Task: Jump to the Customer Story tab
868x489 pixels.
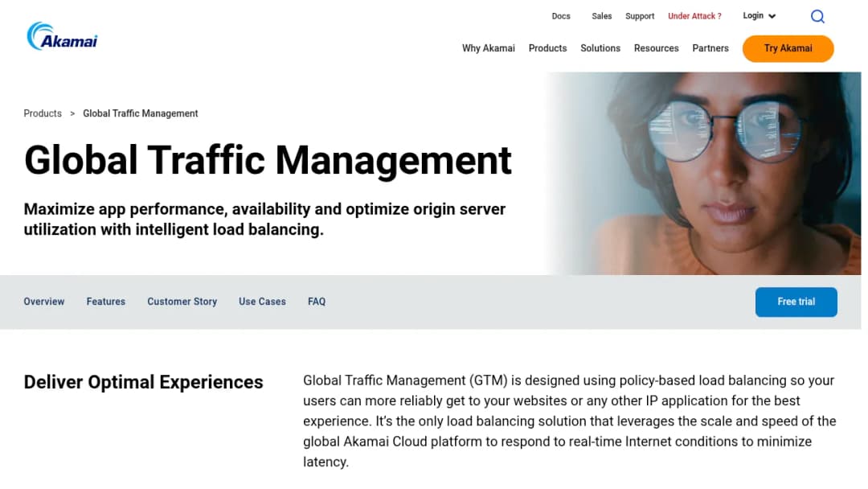Action: click(182, 302)
